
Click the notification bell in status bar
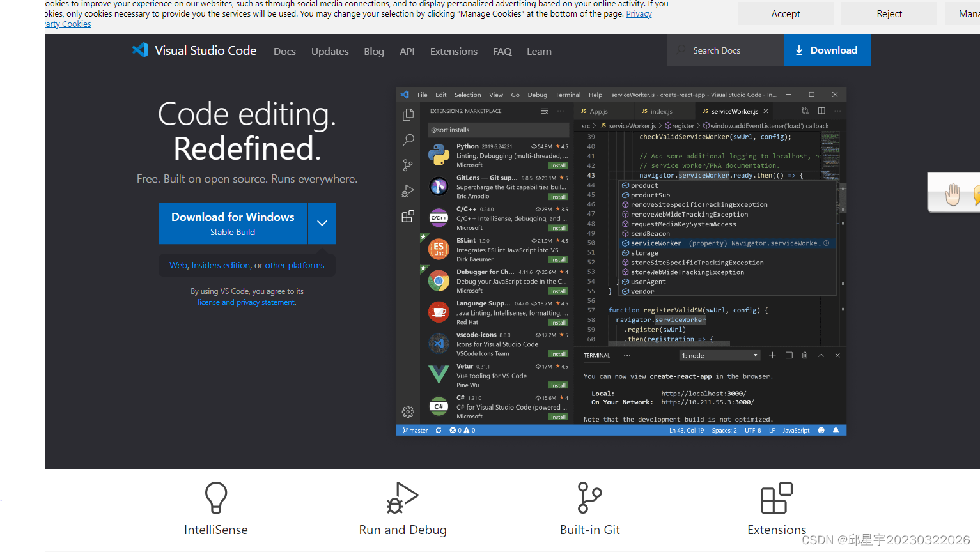click(836, 431)
